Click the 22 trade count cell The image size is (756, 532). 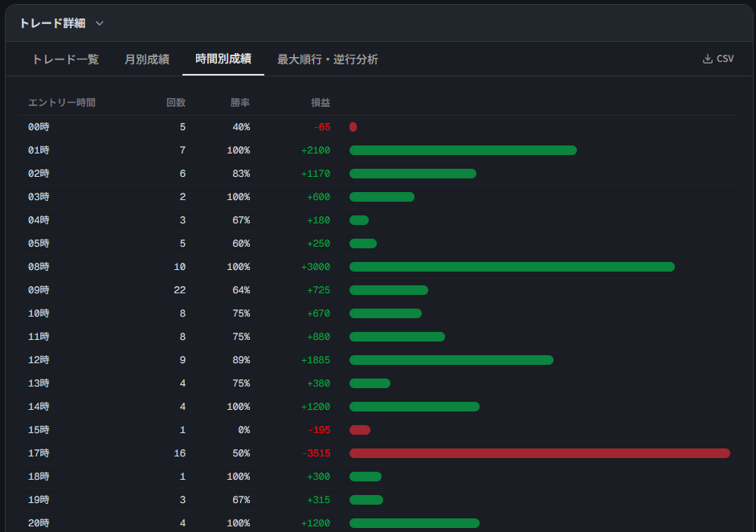(179, 290)
